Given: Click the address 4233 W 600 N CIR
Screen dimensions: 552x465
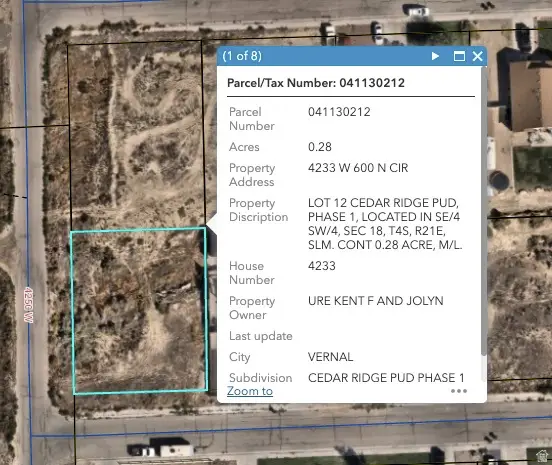Looking at the screenshot, I should pos(358,168).
